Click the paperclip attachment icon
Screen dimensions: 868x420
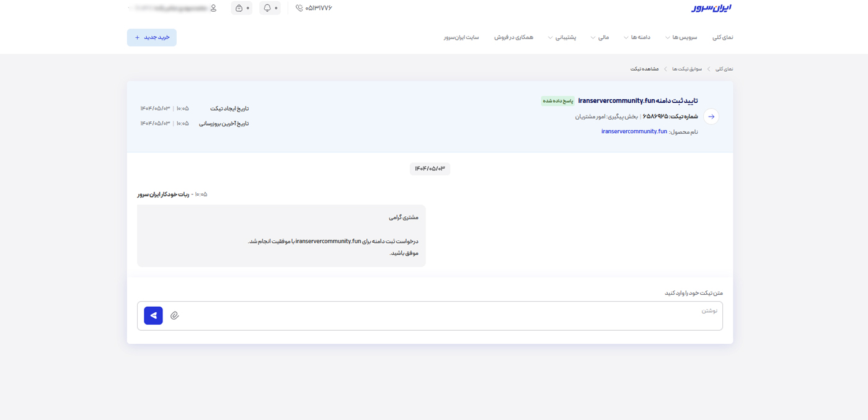tap(175, 315)
